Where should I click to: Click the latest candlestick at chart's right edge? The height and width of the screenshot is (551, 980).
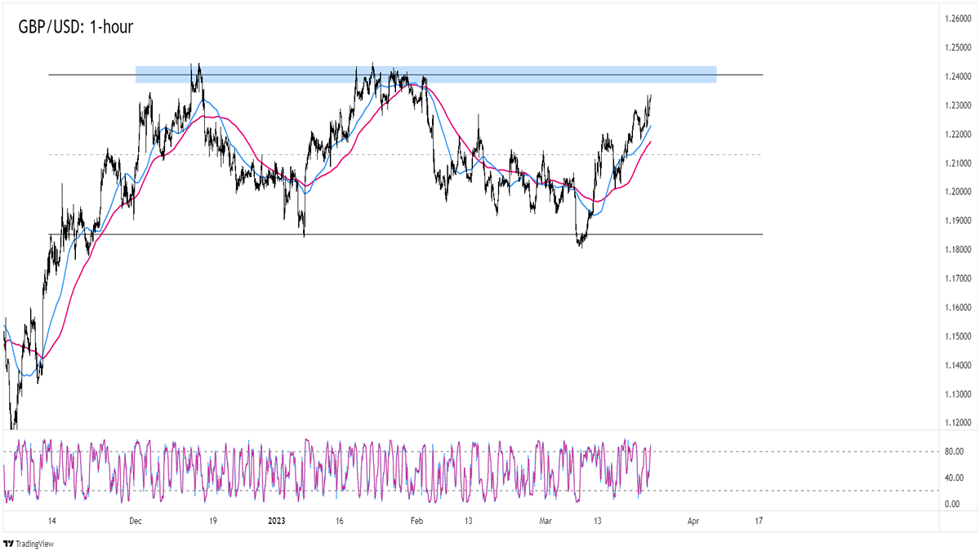click(650, 100)
